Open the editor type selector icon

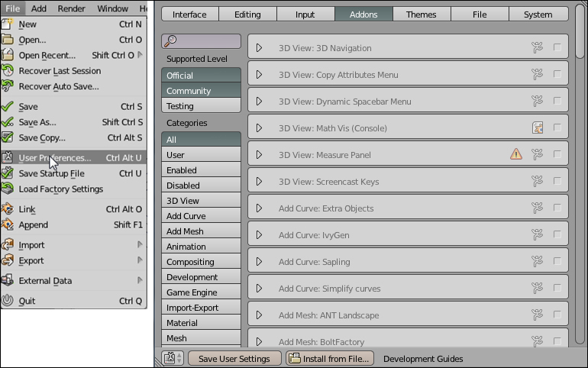(173, 358)
